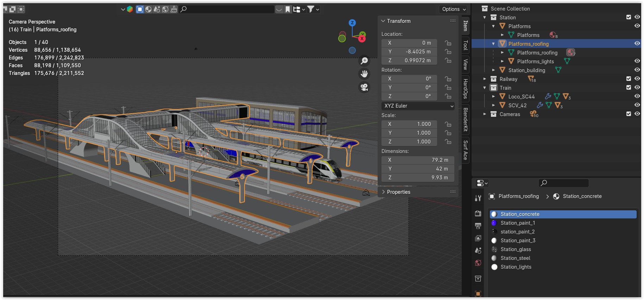Image resolution: width=644 pixels, height=300 pixels.
Task: Select the Station_paint_1 material slot
Action: click(563, 223)
